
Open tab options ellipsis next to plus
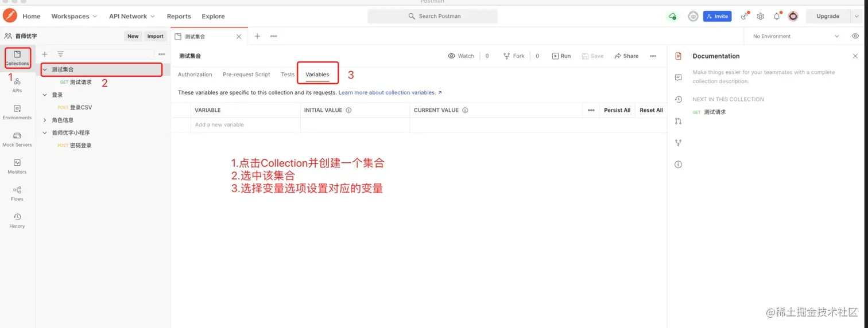point(274,36)
